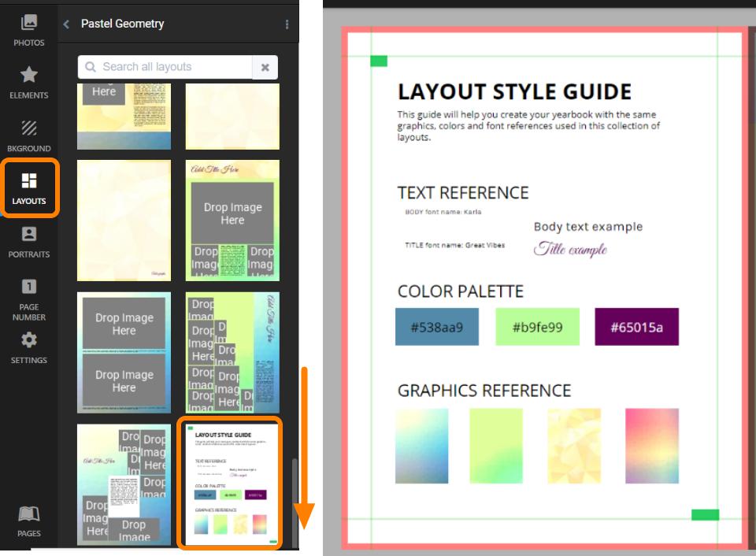Open the Pages book icon
This screenshot has height=556, width=756.
point(29,515)
